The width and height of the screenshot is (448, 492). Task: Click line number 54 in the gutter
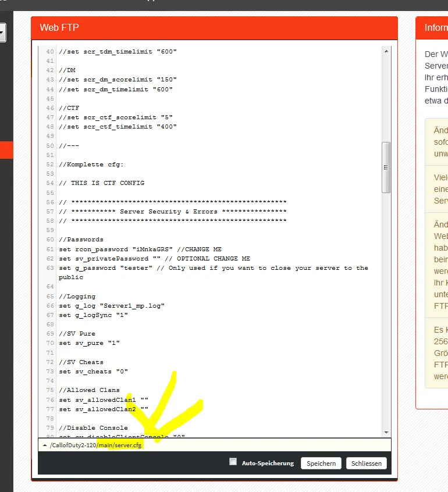tap(49, 183)
